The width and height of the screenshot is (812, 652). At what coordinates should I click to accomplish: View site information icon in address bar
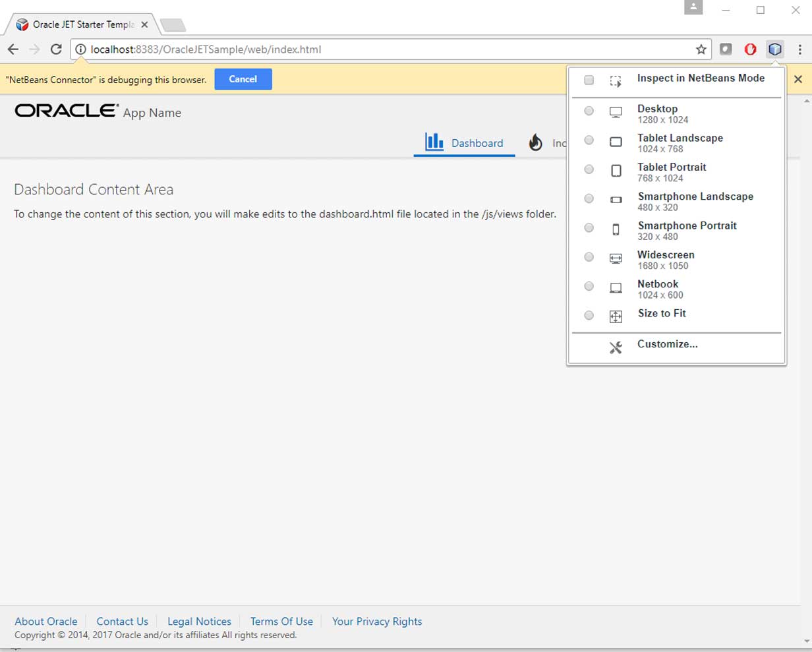[80, 49]
